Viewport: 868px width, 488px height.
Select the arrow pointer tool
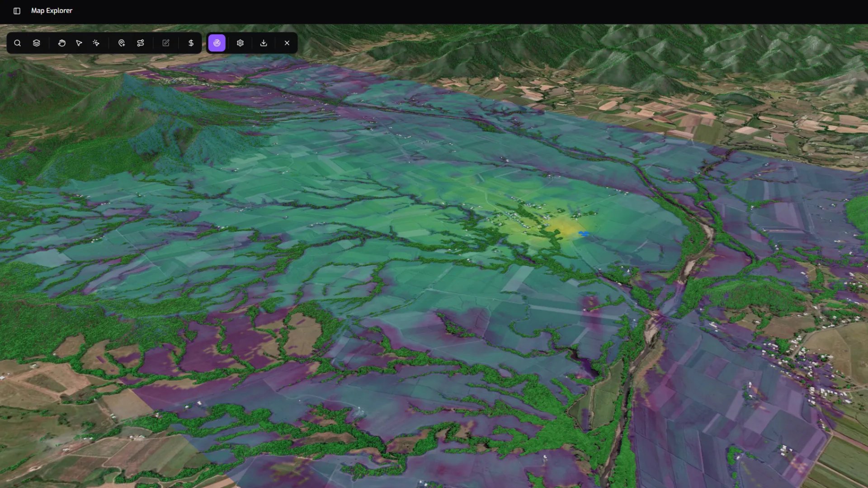tap(79, 43)
